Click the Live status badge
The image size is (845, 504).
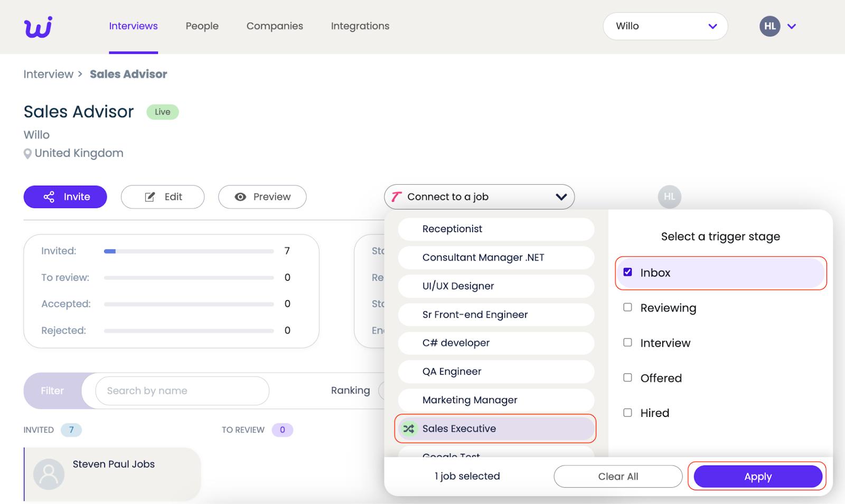tap(163, 112)
